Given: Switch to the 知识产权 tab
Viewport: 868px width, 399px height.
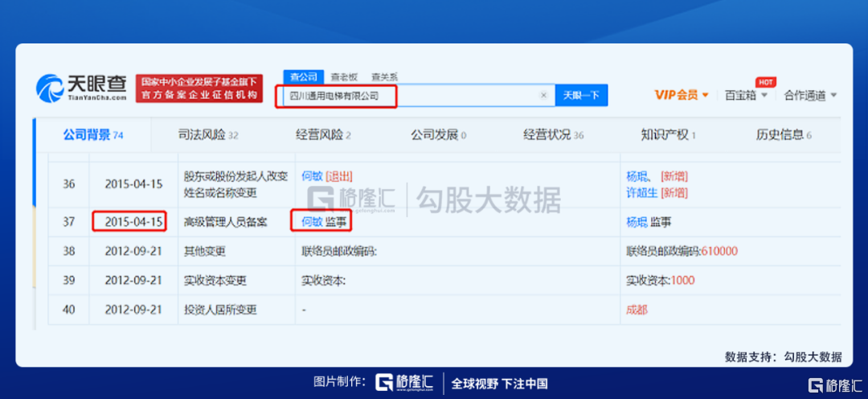Looking at the screenshot, I should point(668,134).
